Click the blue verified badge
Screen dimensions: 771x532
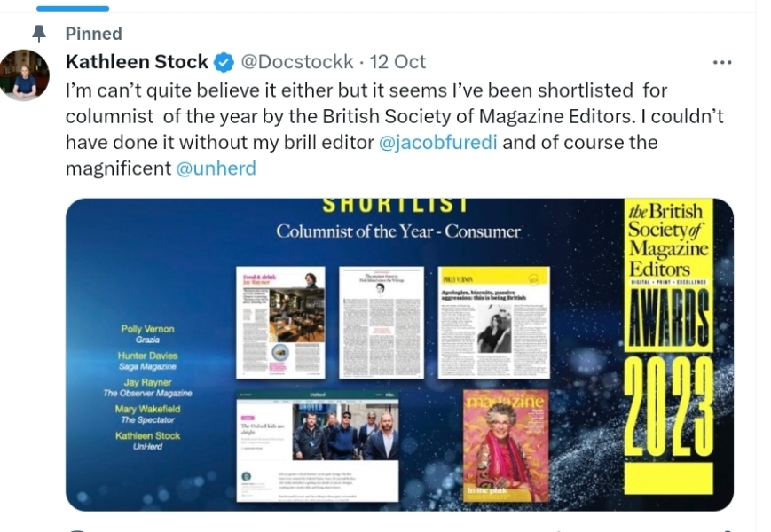[x=225, y=62]
